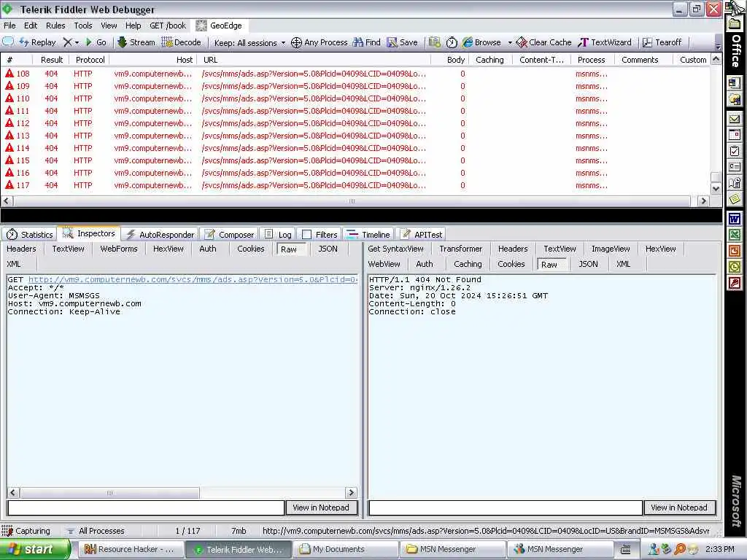Click the Process column header
Image resolution: width=747 pixels, height=560 pixels.
coord(591,60)
